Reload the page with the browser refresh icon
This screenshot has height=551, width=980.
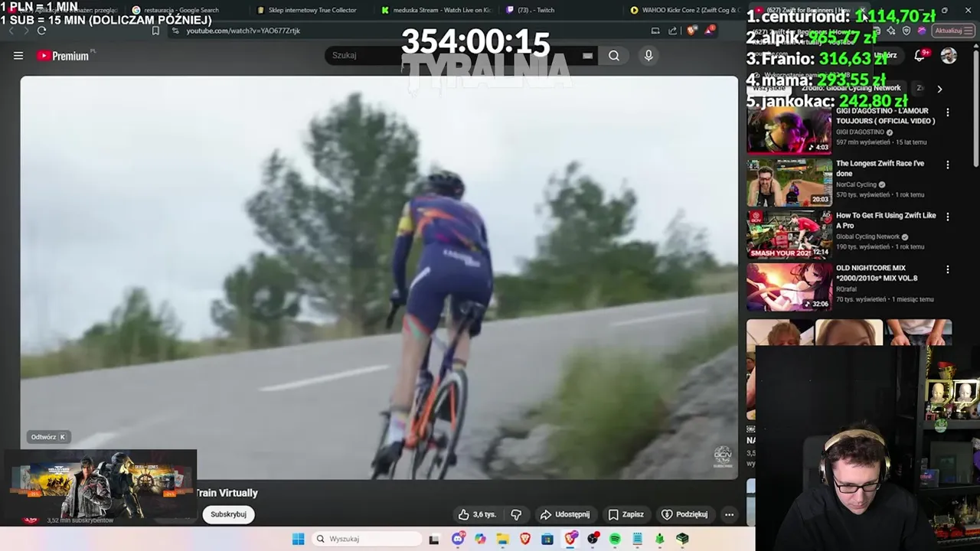click(x=41, y=31)
